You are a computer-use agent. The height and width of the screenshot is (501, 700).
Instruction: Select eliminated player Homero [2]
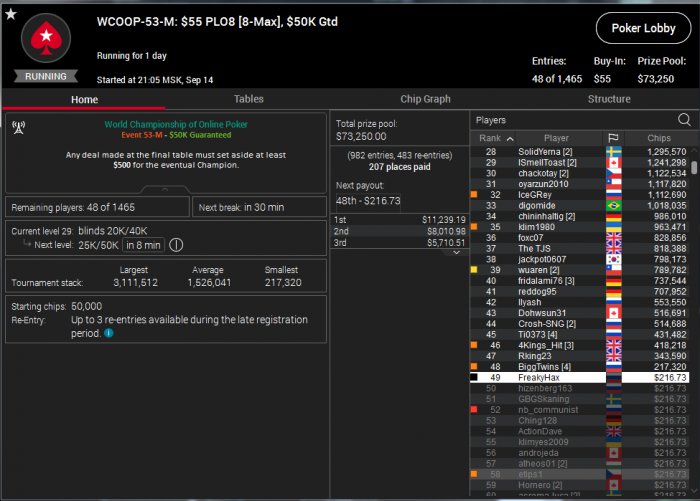(x=579, y=485)
